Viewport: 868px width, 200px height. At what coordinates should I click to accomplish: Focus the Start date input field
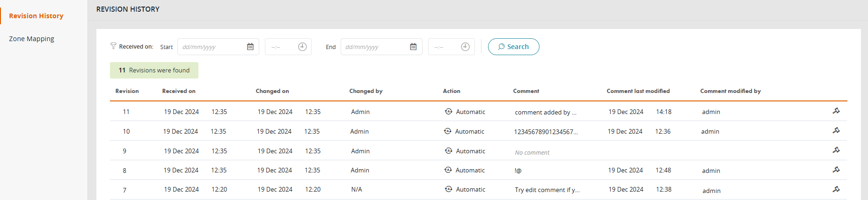pyautogui.click(x=212, y=47)
